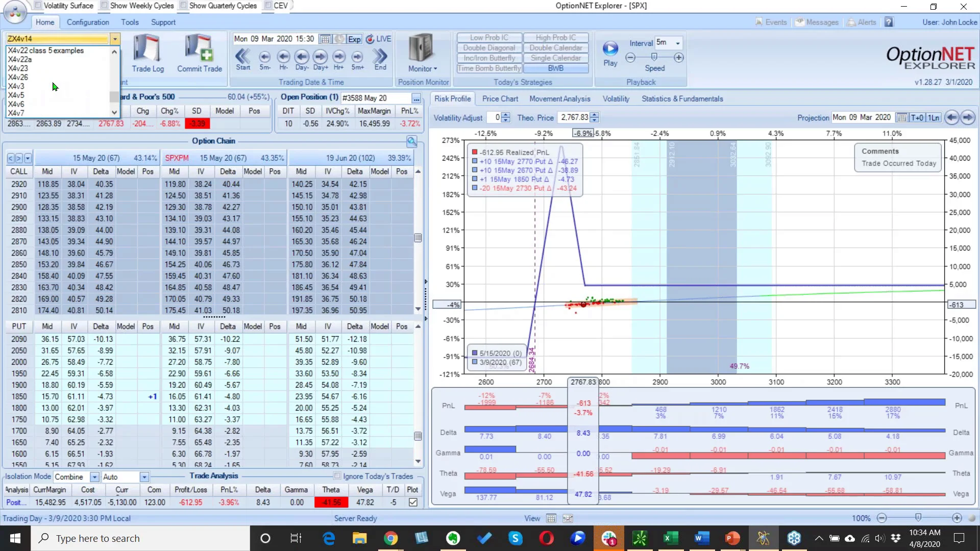Click the Commit Trade icon
The width and height of the screenshot is (980, 551).
[x=200, y=54]
